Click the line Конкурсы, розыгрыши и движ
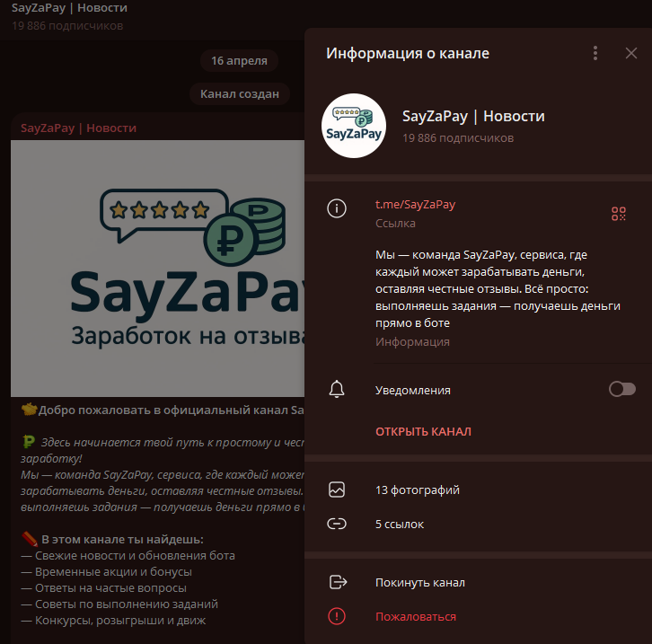The height and width of the screenshot is (644, 652). coord(113,621)
